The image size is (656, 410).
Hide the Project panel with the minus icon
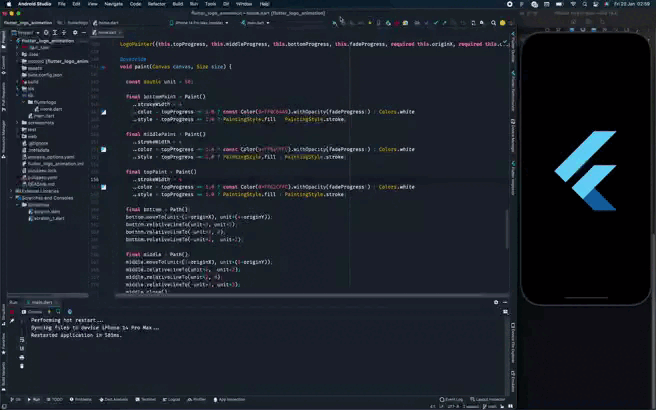pos(84,33)
